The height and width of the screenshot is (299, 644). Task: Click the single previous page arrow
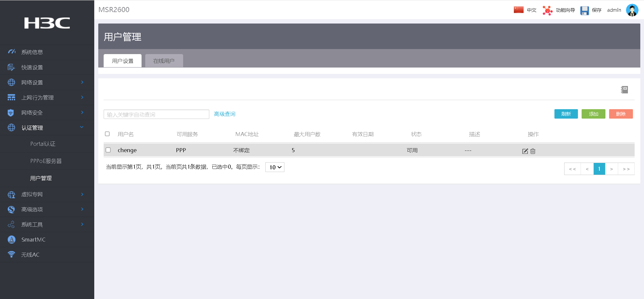[587, 169]
